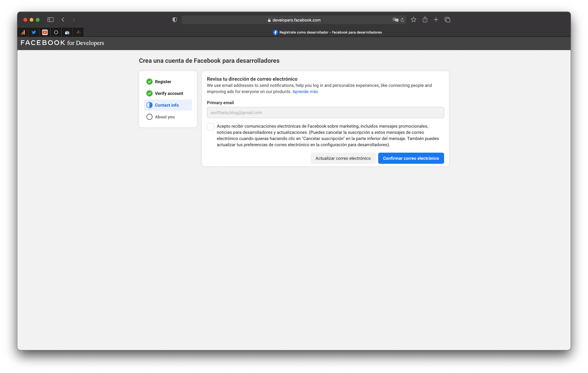Open a new tab with the plus icon
588x373 pixels.
pyautogui.click(x=436, y=20)
